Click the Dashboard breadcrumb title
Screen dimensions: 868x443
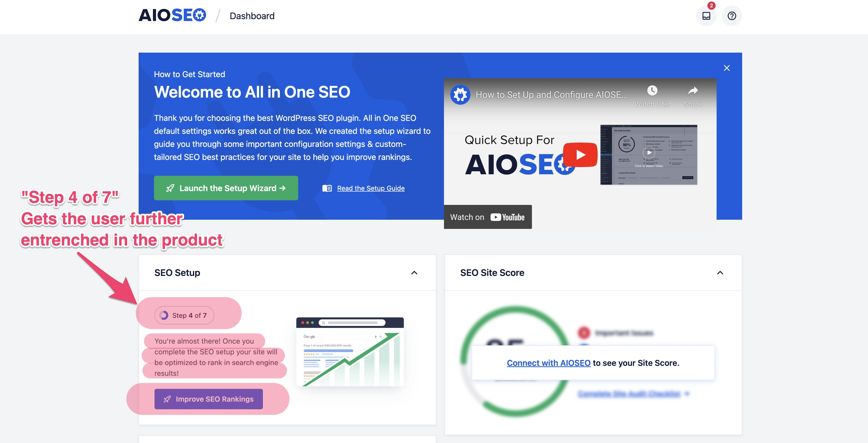click(x=252, y=16)
